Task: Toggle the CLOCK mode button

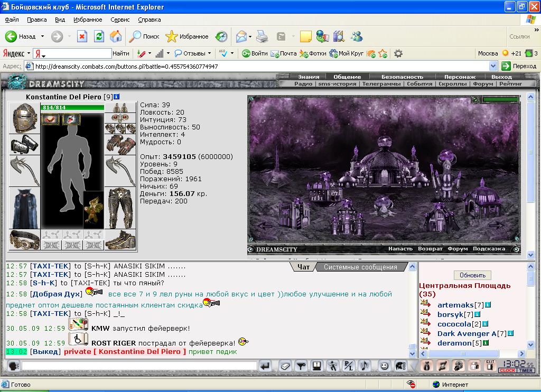Action: [x=507, y=370]
